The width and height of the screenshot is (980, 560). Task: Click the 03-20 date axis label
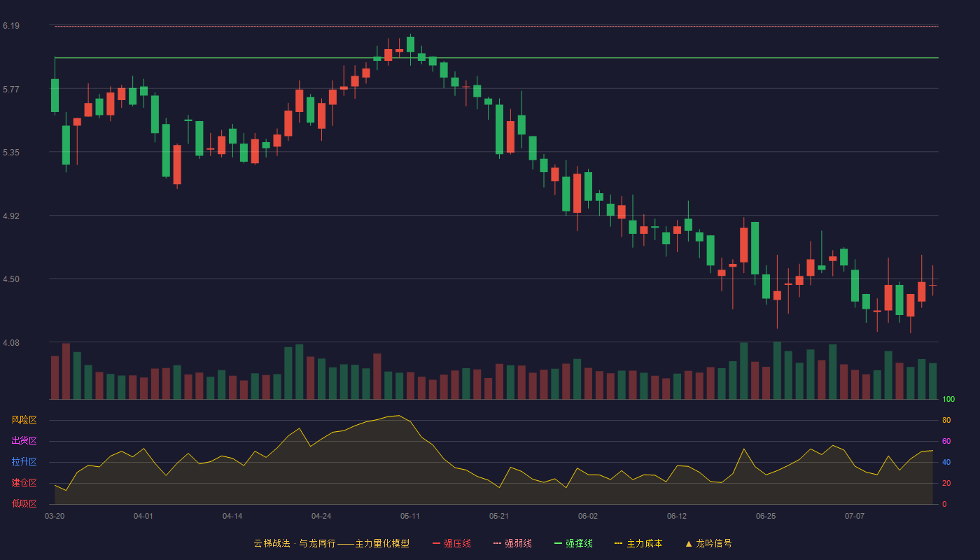coord(55,516)
